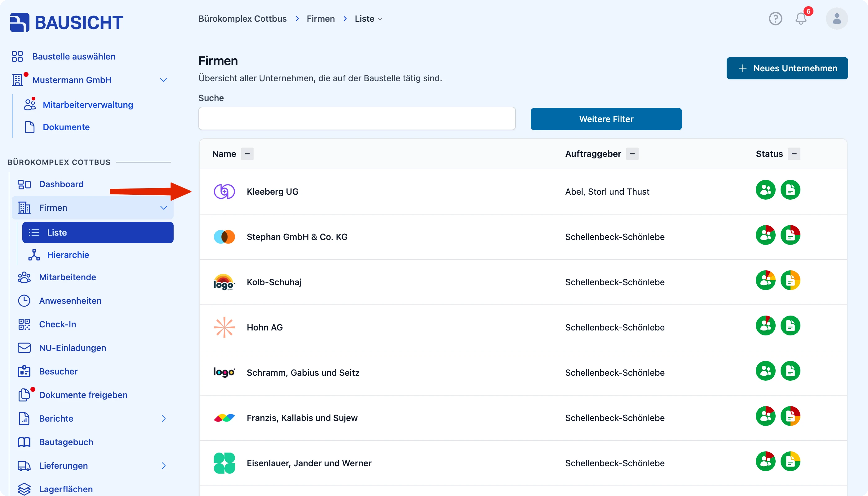The width and height of the screenshot is (868, 496).
Task: Toggle sort on the Status column
Action: coord(794,154)
